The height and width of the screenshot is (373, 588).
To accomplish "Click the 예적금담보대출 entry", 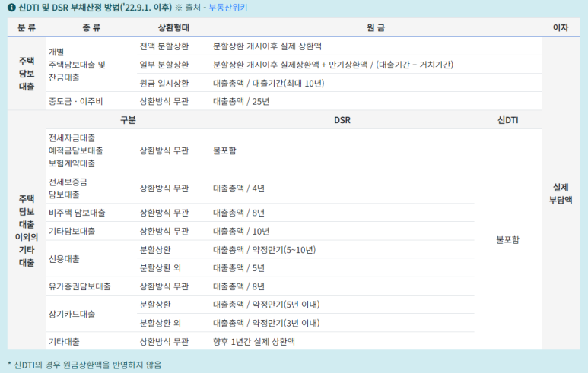I will pyautogui.click(x=75, y=150).
